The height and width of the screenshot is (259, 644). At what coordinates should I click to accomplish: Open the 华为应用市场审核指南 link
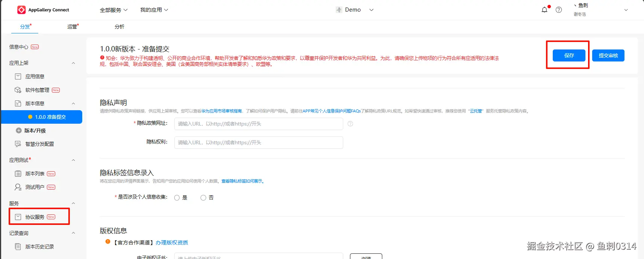tap(222, 111)
